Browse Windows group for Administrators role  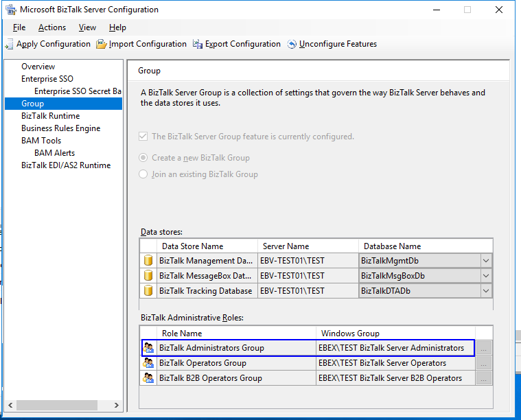pos(484,348)
